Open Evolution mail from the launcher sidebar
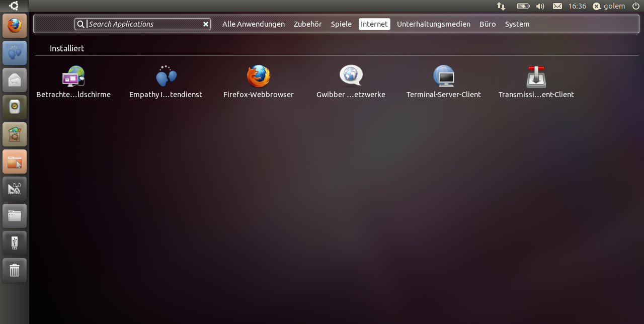The height and width of the screenshot is (324, 644). click(x=15, y=80)
